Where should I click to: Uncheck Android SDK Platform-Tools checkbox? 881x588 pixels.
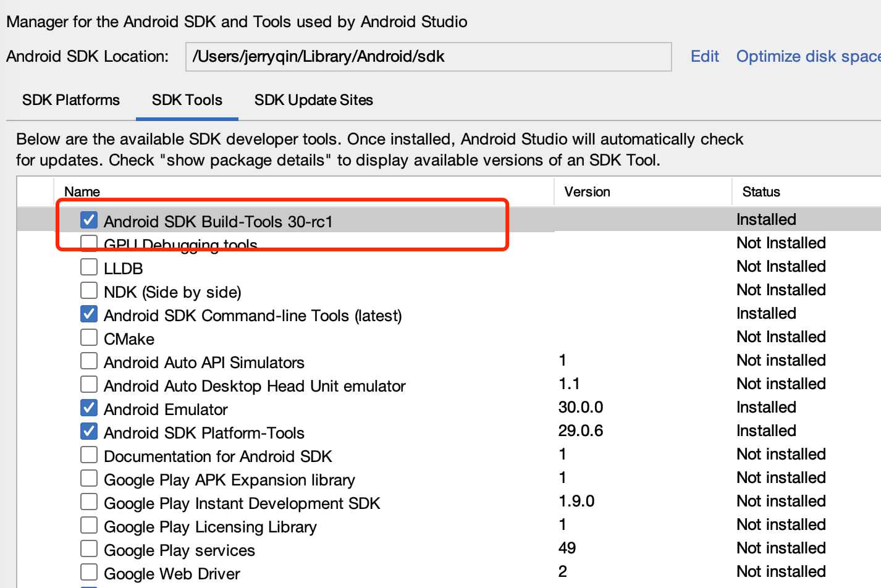[89, 431]
